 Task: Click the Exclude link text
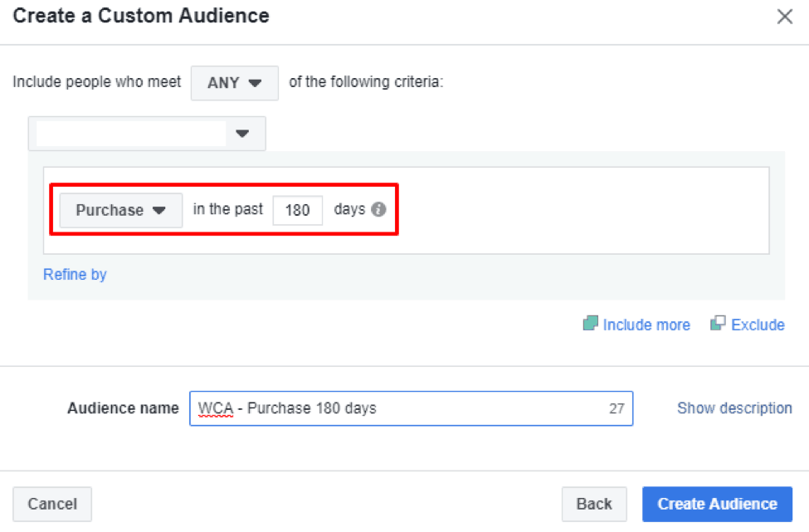pos(758,325)
